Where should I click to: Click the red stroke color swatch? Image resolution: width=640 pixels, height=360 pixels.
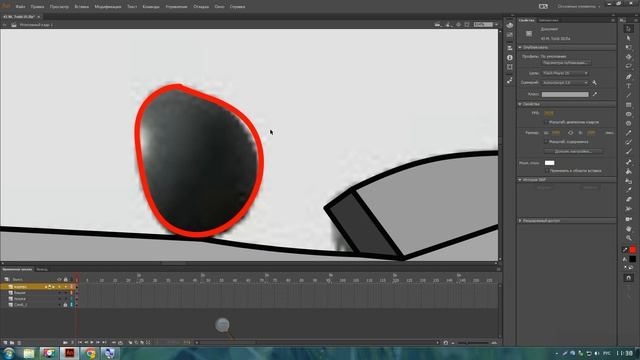(x=632, y=249)
